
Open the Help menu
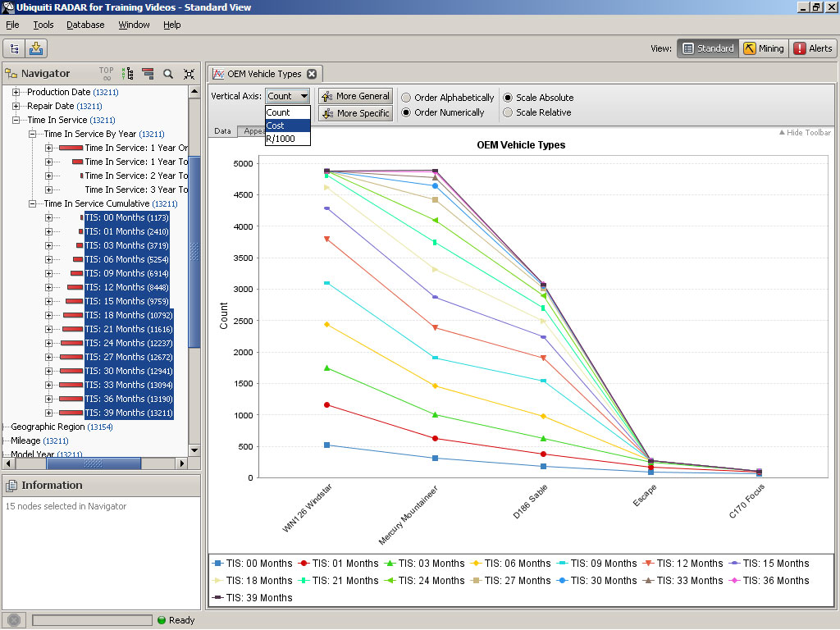[x=172, y=25]
